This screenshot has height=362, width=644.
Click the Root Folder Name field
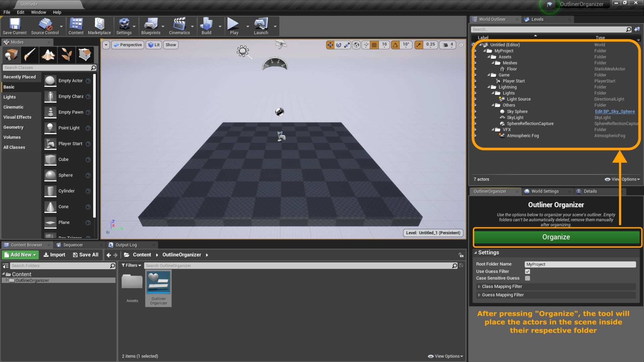pyautogui.click(x=580, y=264)
